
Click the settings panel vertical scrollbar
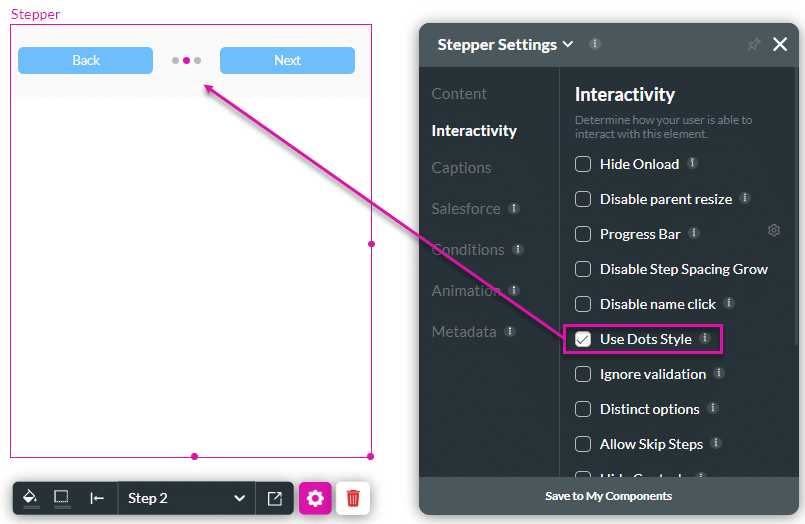(x=796, y=205)
